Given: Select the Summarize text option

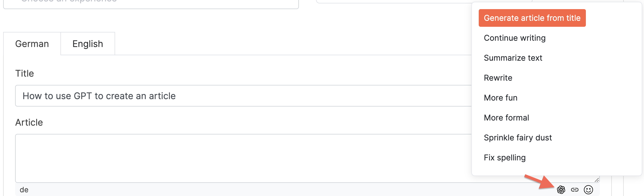Looking at the screenshot, I should pyautogui.click(x=513, y=58).
